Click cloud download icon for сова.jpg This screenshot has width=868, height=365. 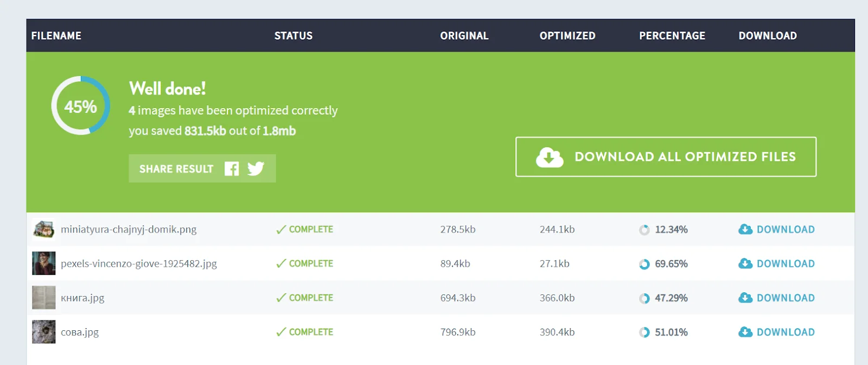point(745,332)
